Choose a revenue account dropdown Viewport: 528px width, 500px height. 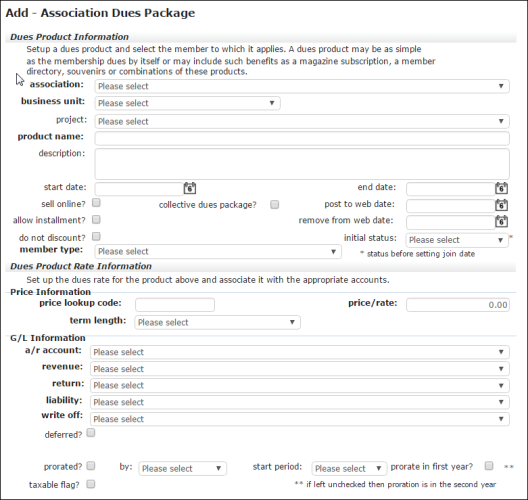tap(300, 369)
